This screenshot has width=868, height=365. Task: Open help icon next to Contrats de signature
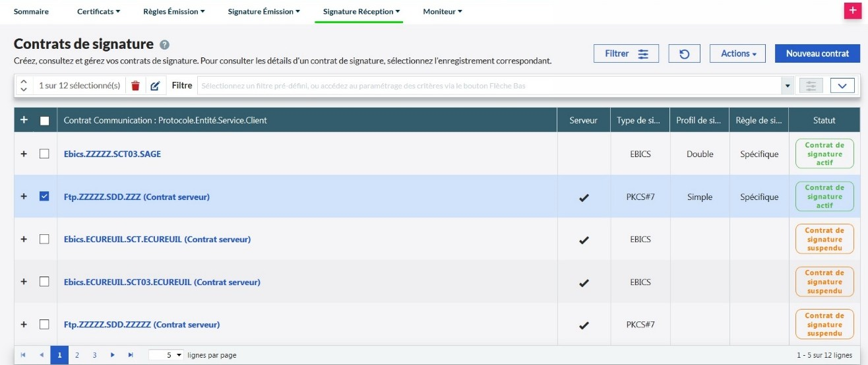coord(165,45)
